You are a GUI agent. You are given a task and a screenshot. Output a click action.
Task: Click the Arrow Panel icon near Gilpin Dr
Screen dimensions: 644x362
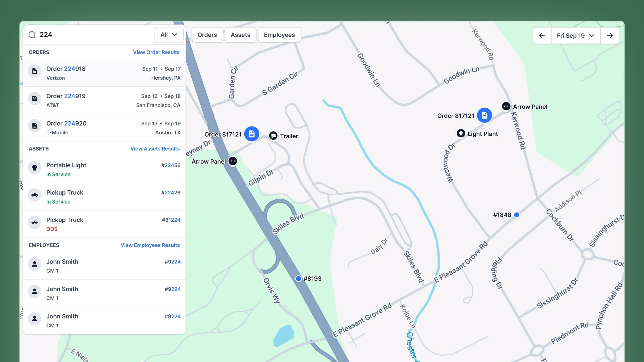click(232, 161)
